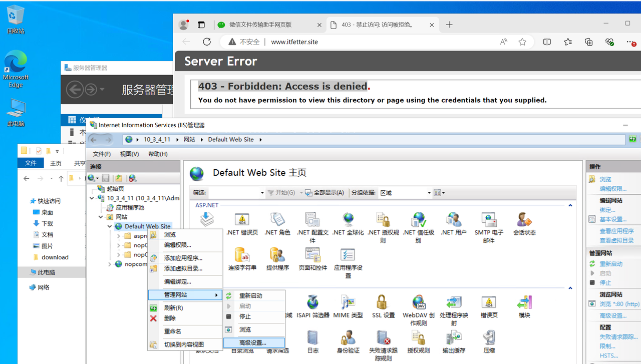Select 下载 in File Explorer quick access

click(47, 223)
